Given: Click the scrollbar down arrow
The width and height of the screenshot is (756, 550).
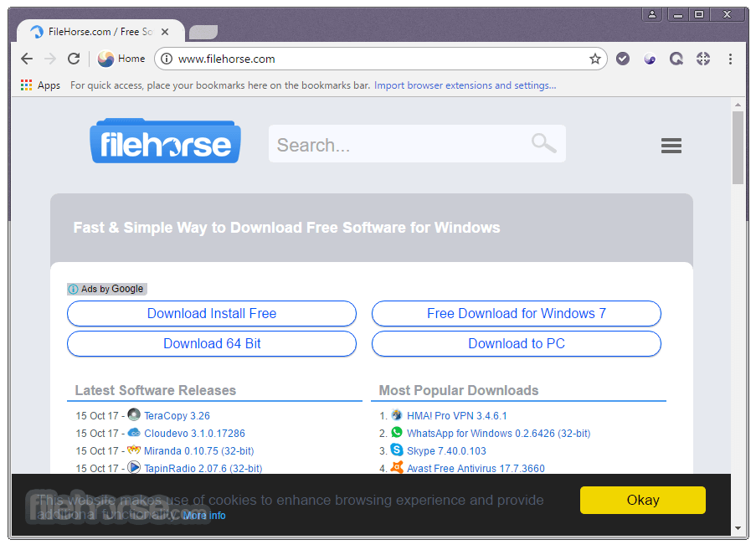Looking at the screenshot, I should (x=738, y=528).
